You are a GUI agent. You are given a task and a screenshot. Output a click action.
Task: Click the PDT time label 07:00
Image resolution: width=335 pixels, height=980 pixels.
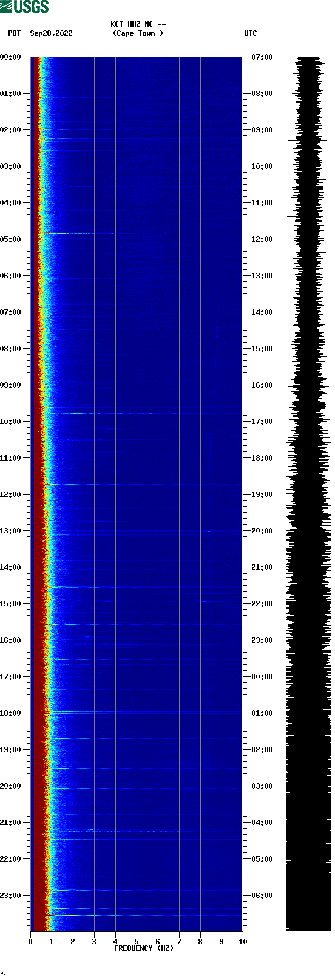coord(10,312)
